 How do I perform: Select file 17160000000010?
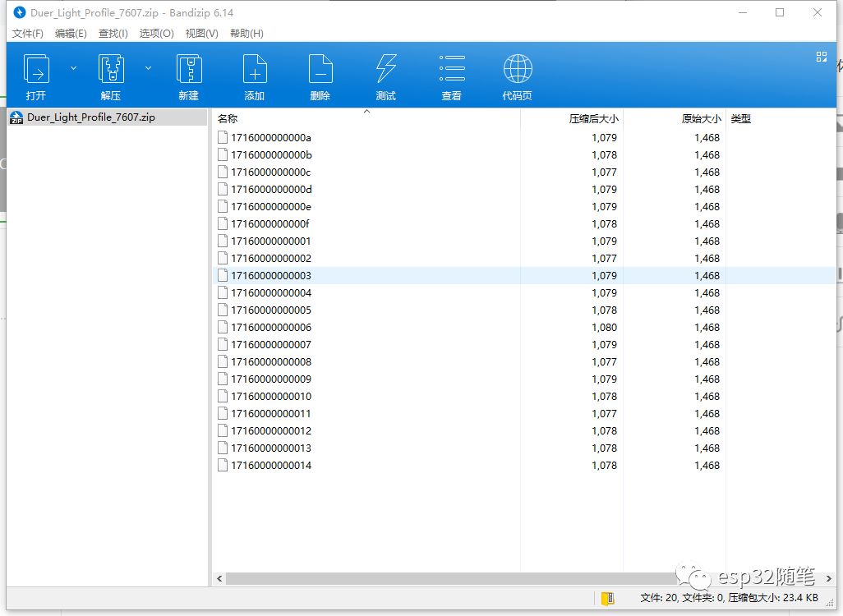(x=271, y=396)
